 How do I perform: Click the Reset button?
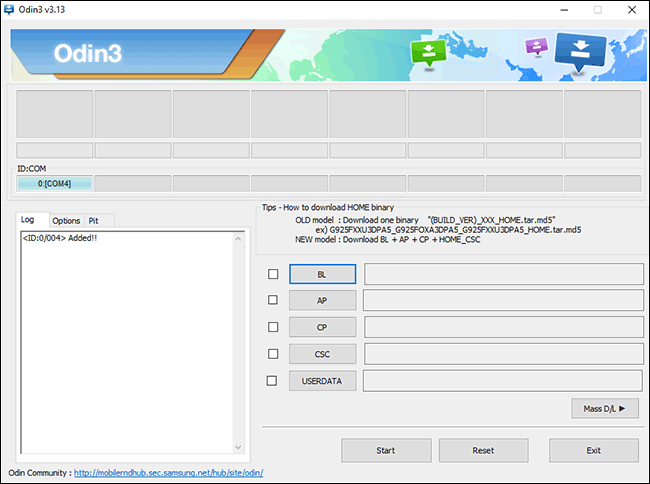tap(483, 450)
